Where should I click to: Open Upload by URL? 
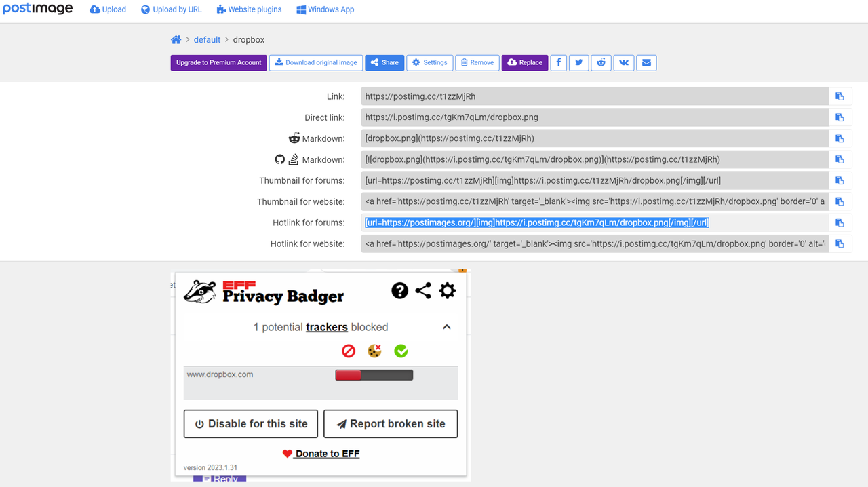pyautogui.click(x=172, y=9)
